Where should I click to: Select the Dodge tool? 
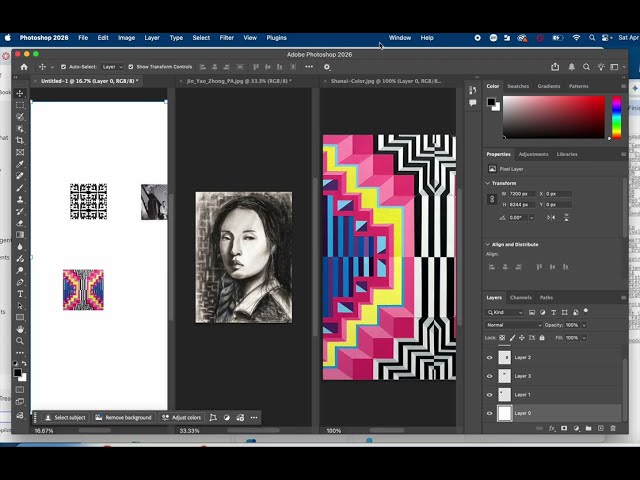click(20, 270)
